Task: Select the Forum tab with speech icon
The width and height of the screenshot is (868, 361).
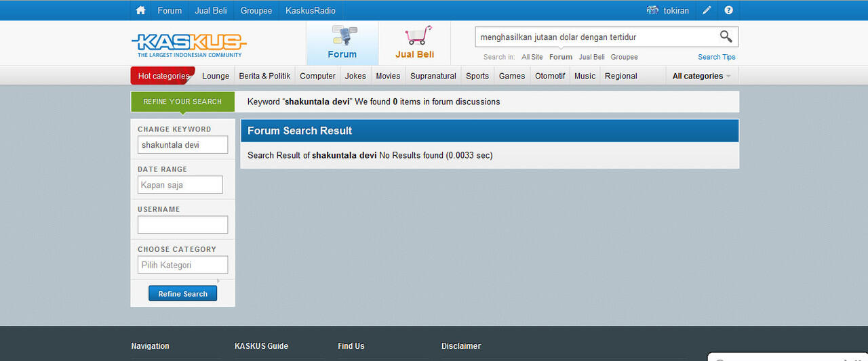Action: tap(342, 43)
